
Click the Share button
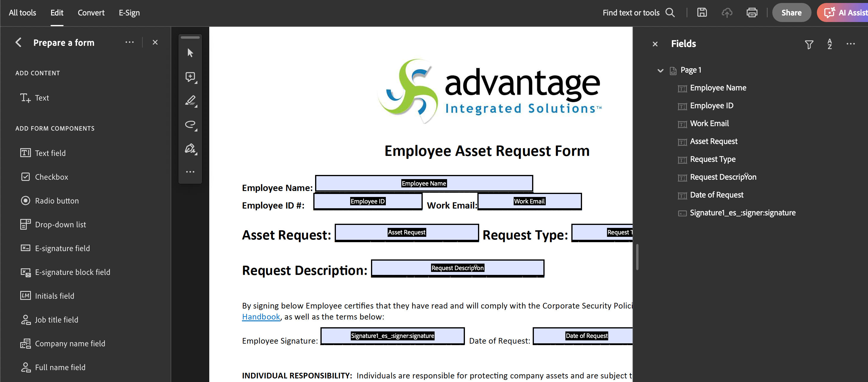791,12
